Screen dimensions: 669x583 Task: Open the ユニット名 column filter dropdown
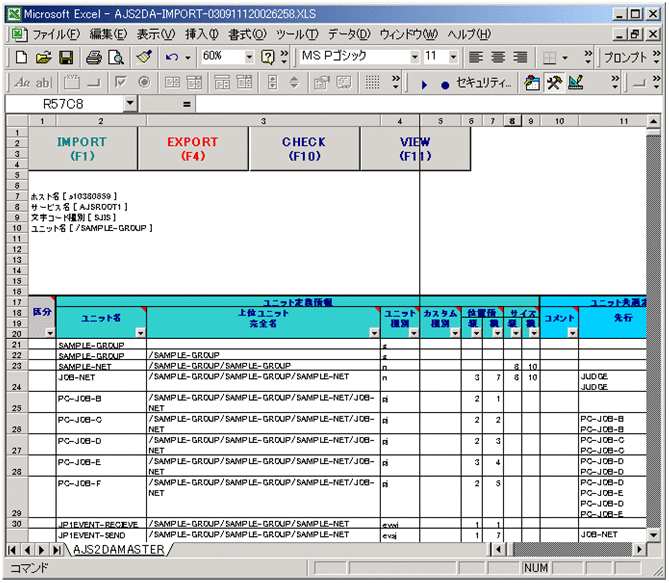click(x=139, y=332)
